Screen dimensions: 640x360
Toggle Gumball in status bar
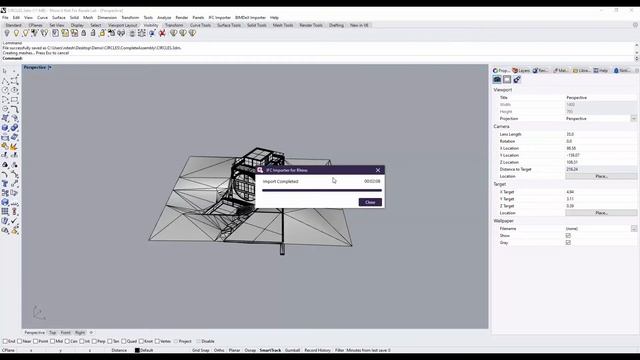click(x=292, y=350)
